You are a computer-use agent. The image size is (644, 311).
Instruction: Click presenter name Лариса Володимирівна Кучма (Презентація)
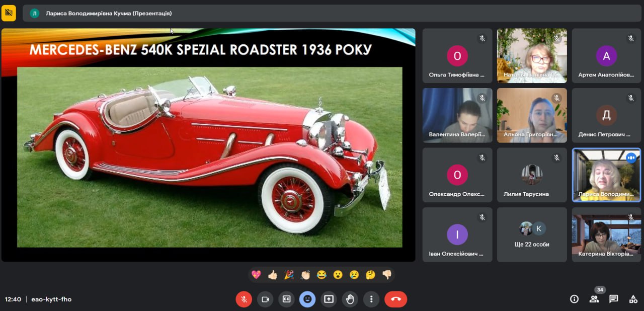[x=109, y=14]
